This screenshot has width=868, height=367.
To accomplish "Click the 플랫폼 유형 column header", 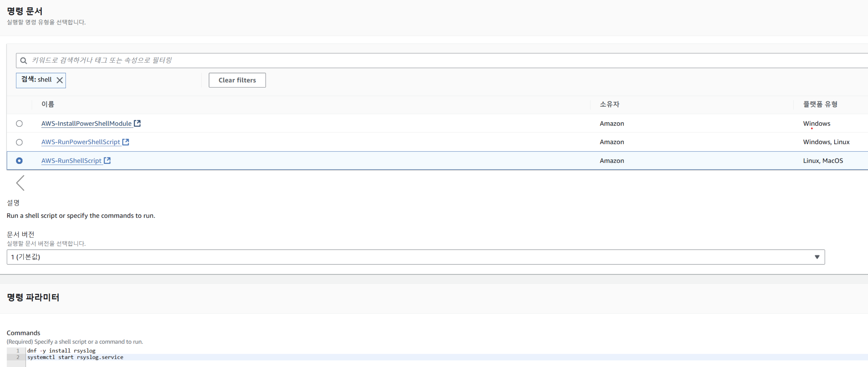I will 820,104.
